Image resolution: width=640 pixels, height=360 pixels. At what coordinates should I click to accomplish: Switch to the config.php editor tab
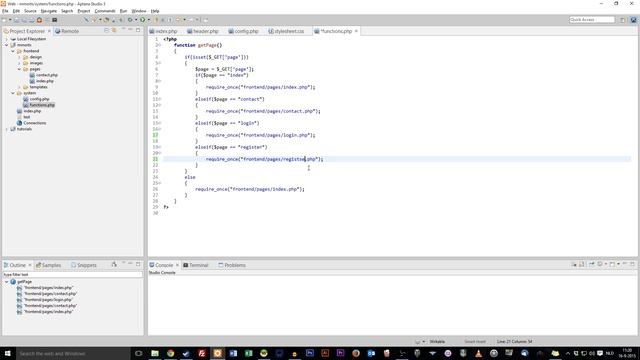point(243,31)
